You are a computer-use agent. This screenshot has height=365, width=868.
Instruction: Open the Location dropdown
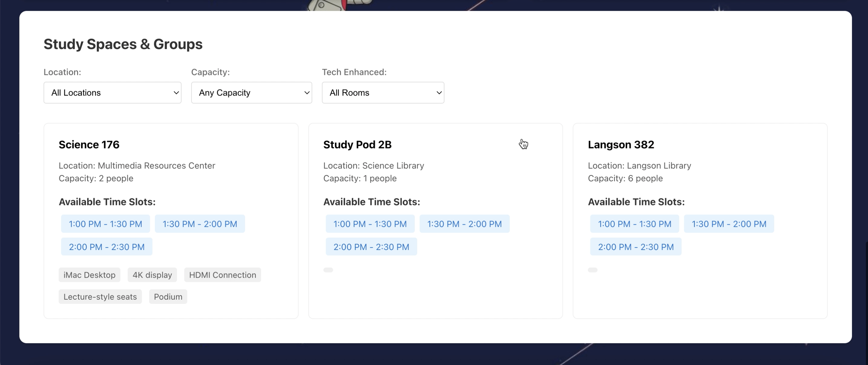coord(112,92)
